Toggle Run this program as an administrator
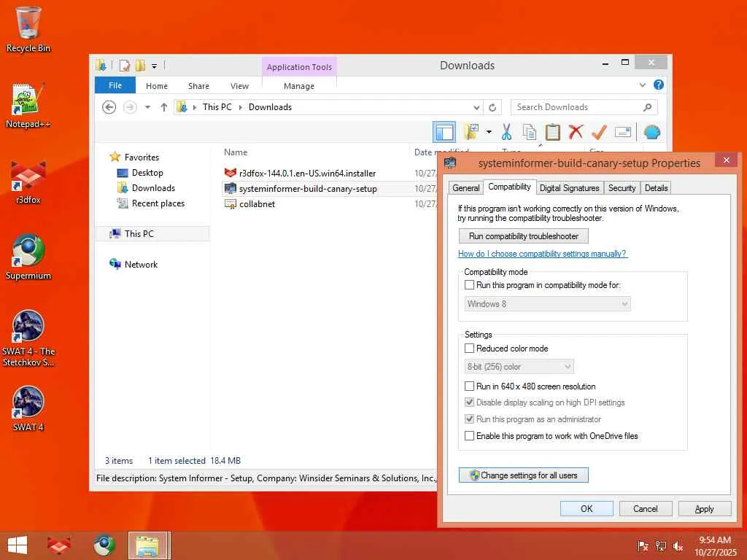Screen dimensions: 747x560 469,419
